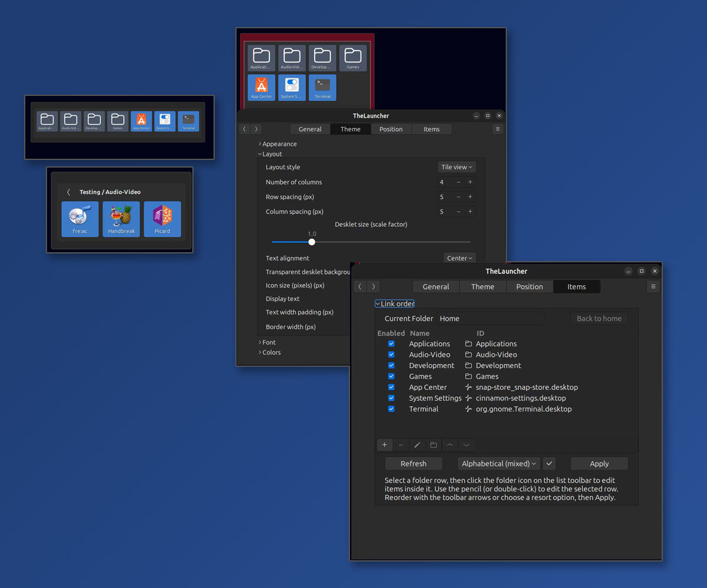Viewport: 707px width, 588px height.
Task: Decrease Row spacing with minus
Action: pyautogui.click(x=459, y=197)
